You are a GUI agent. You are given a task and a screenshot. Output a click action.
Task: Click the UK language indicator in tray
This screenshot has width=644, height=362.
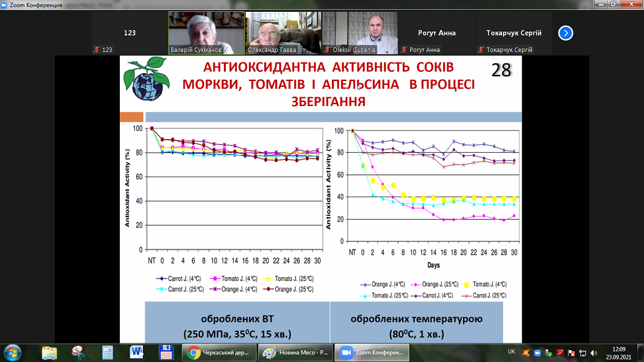click(x=512, y=351)
